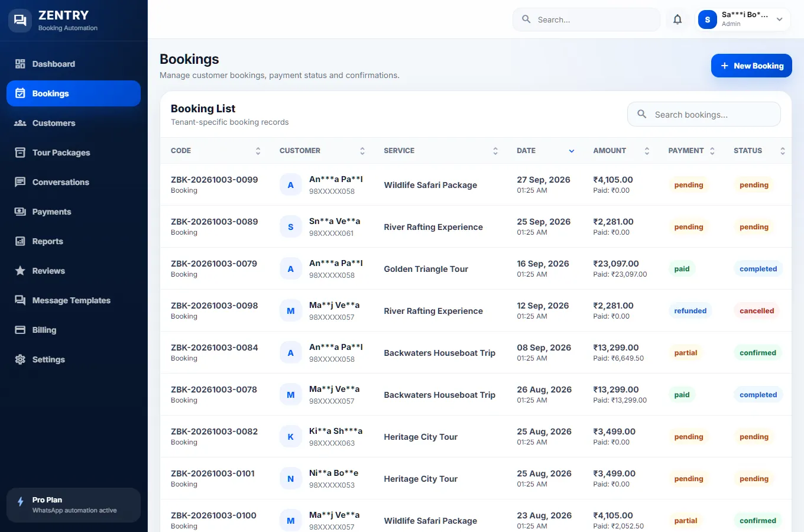Click avatar S for Sn**a Ve**a
This screenshot has height=532, width=804.
(290, 227)
